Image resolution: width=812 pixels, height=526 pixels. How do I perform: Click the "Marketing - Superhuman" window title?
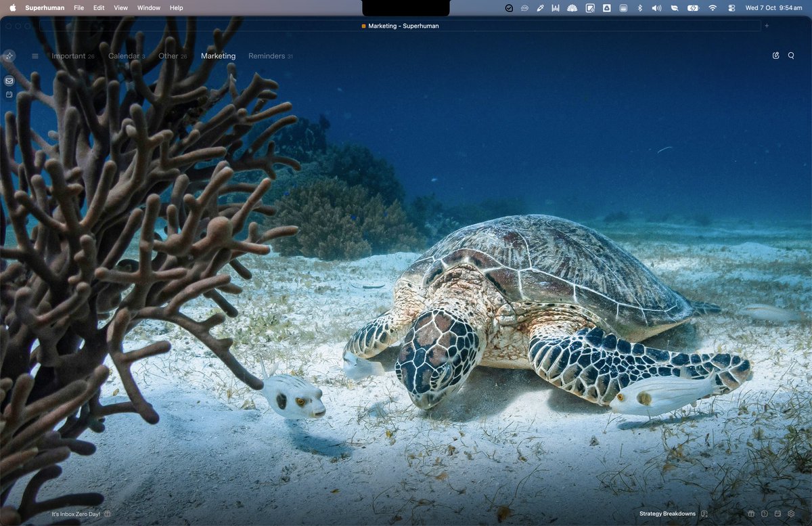403,26
